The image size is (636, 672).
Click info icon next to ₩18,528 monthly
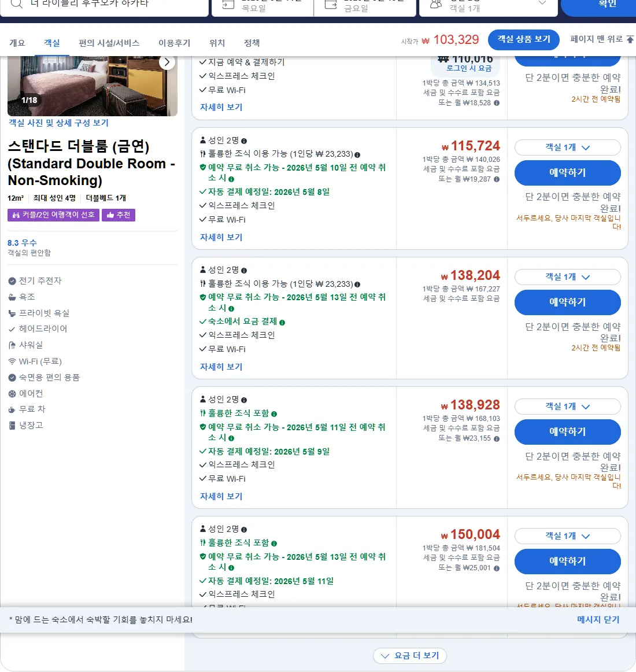click(x=496, y=103)
